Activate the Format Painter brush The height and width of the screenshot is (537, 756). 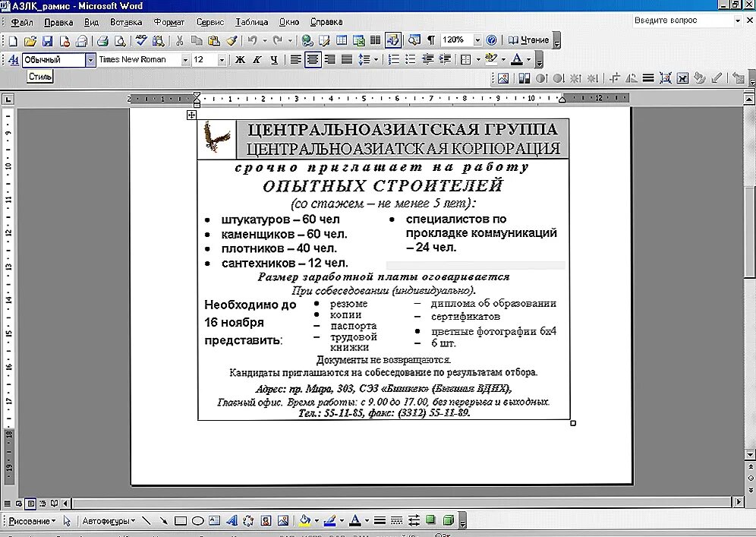point(232,40)
